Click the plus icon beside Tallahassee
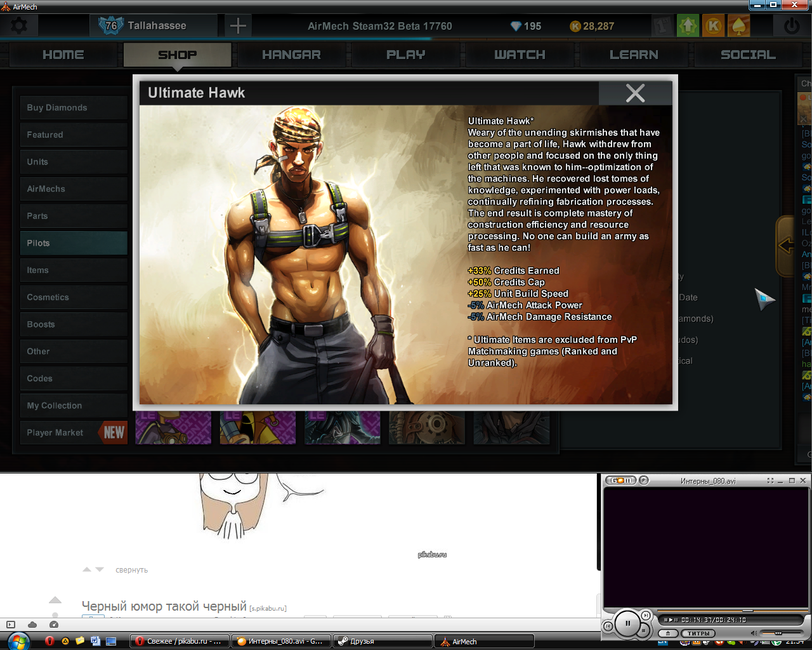This screenshot has height=650, width=812. (x=238, y=26)
